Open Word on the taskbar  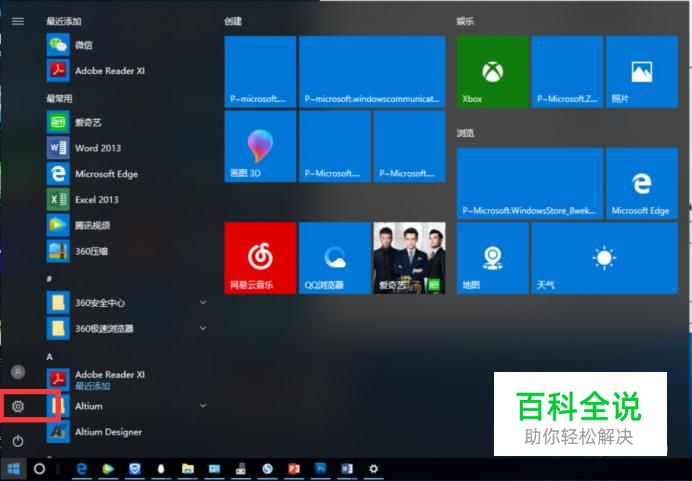(347, 469)
